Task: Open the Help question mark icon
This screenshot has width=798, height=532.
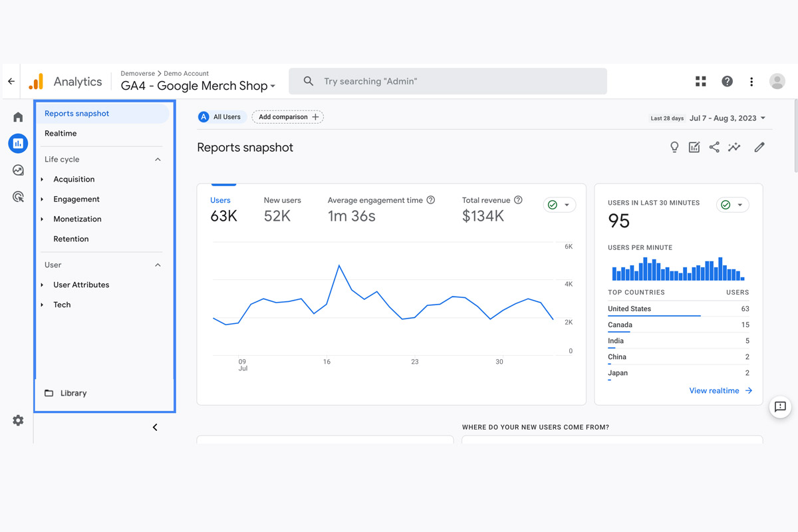Action: pos(727,81)
